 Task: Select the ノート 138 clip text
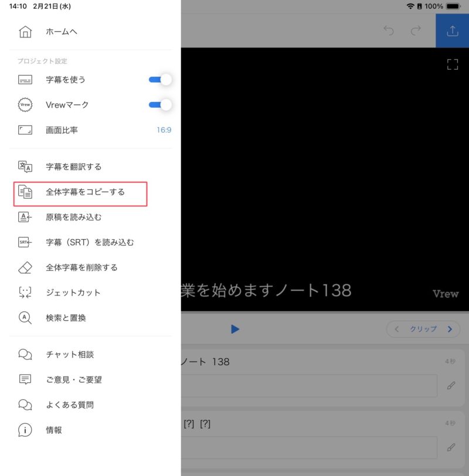click(206, 362)
